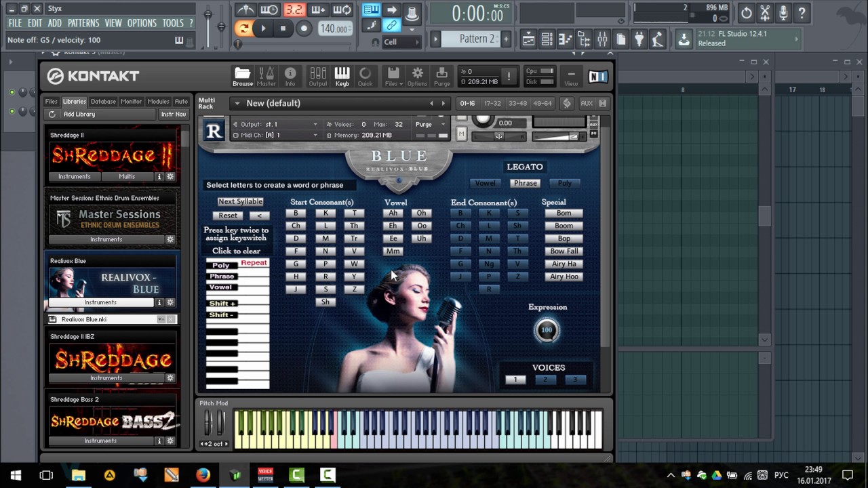
Task: Open info icon for Realivox Blue library
Action: [x=159, y=302]
